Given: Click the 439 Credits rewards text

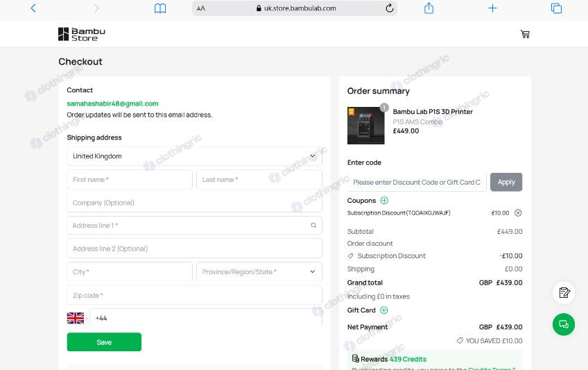Looking at the screenshot, I should (x=408, y=359).
